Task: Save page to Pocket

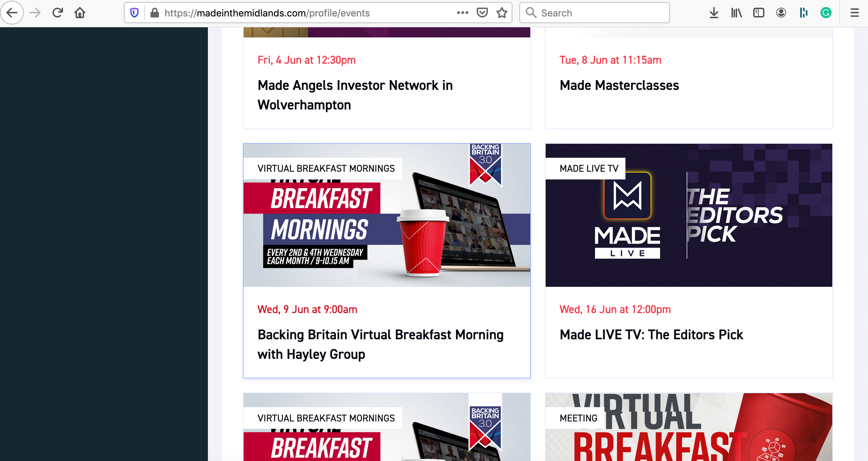Action: click(x=482, y=13)
